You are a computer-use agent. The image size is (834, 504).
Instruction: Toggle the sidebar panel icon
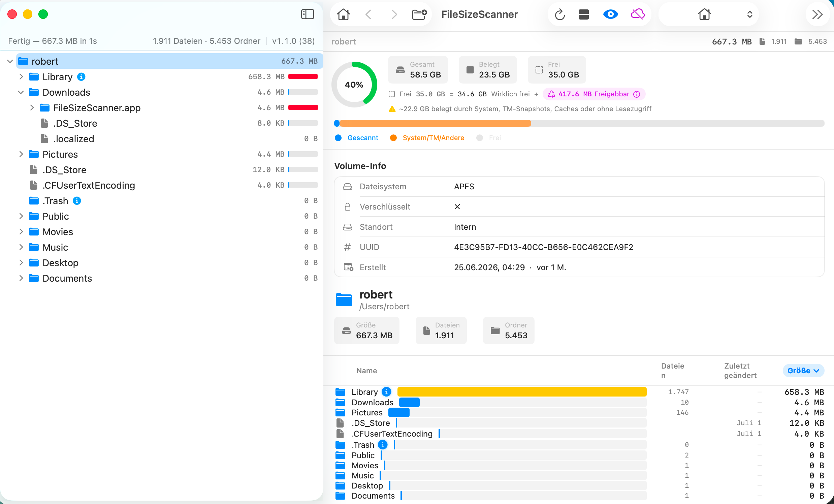click(x=307, y=14)
